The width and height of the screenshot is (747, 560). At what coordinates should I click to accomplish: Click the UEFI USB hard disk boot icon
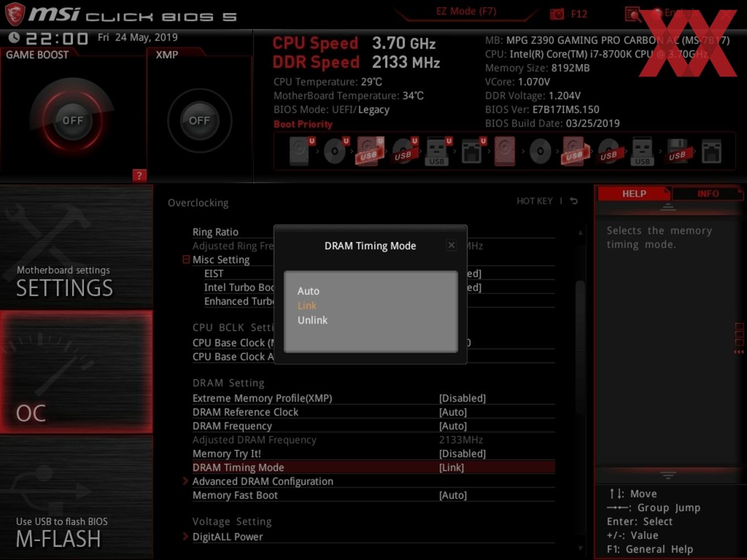[x=369, y=151]
